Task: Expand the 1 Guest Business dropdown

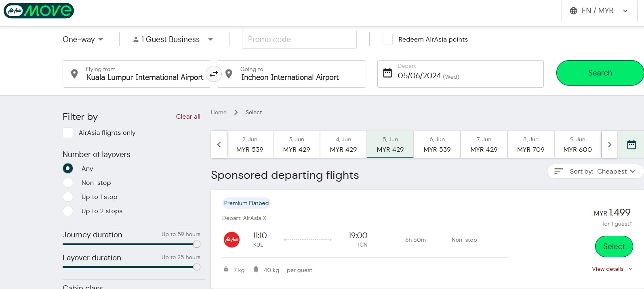Action: coord(173,40)
